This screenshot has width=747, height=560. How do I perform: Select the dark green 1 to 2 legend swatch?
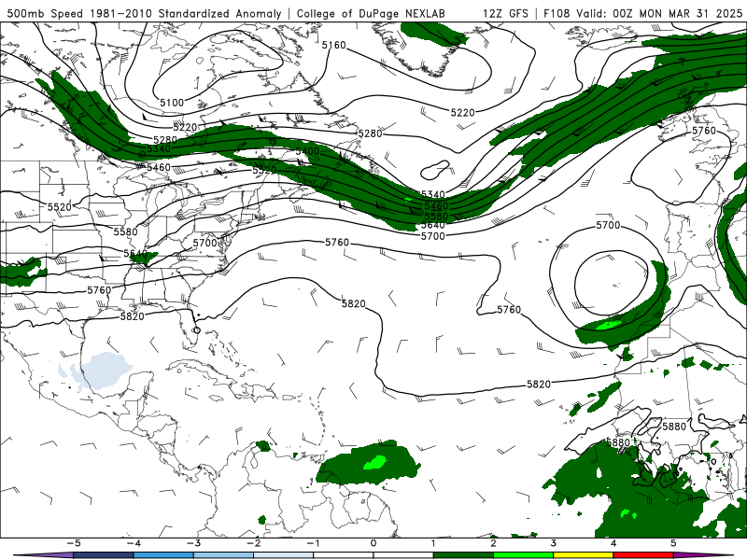(x=463, y=555)
